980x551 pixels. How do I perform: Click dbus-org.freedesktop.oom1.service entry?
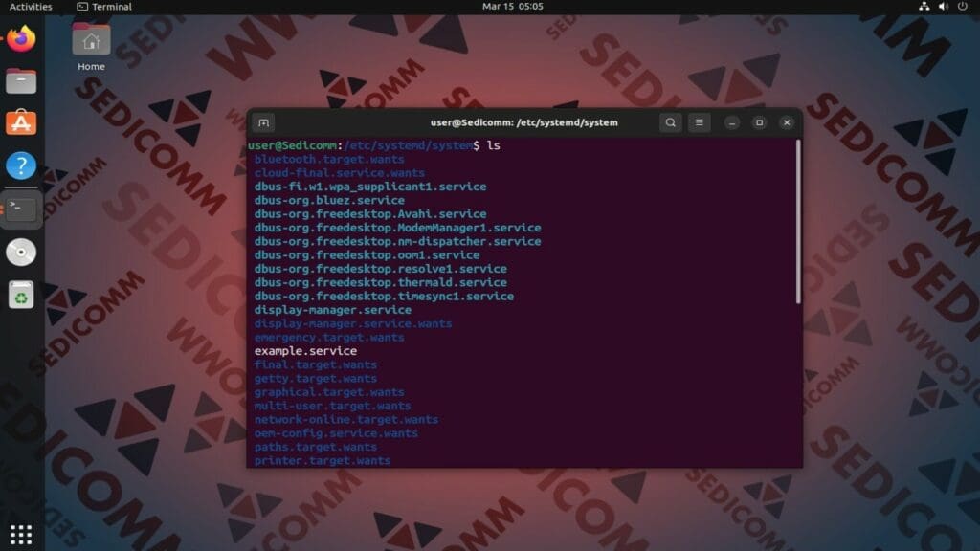367,255
